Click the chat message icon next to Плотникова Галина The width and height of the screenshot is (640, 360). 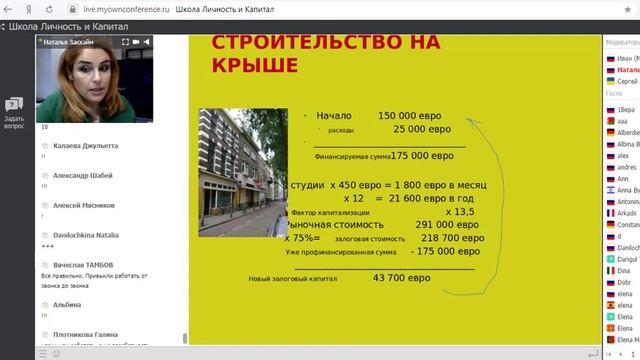click(45, 335)
